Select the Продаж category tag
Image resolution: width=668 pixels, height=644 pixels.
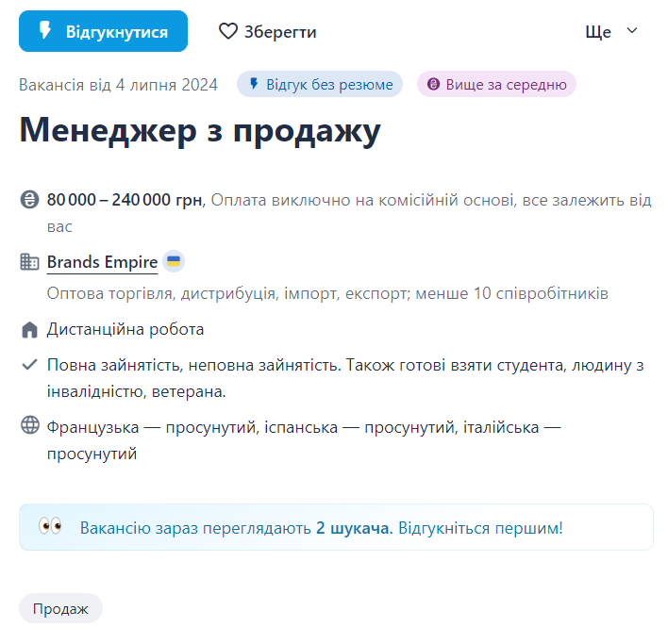[60, 609]
